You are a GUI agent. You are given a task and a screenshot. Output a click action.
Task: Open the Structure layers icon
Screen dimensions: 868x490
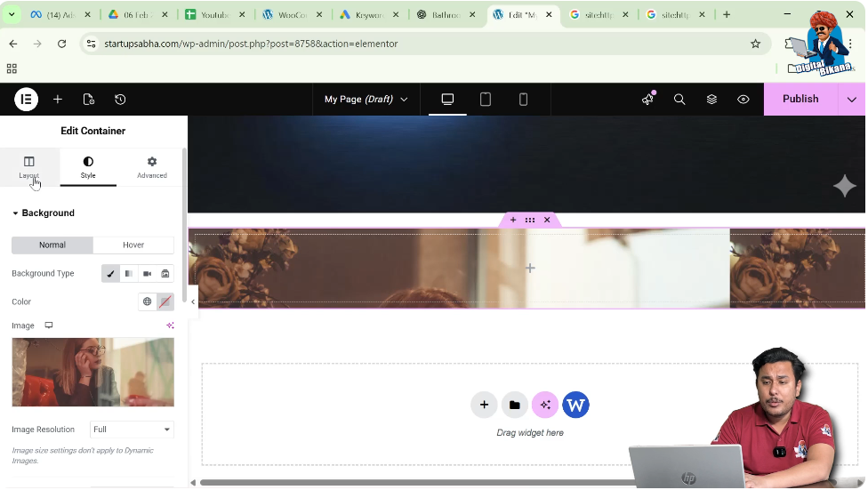(711, 100)
